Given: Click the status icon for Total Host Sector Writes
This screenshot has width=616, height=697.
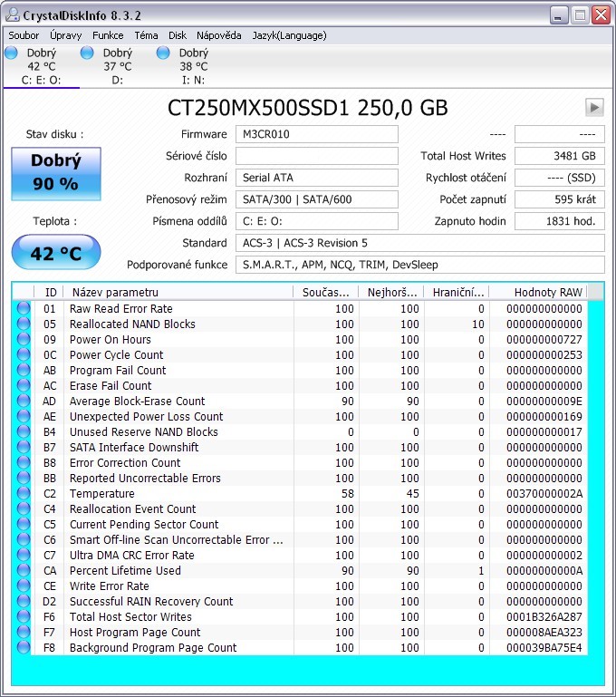Looking at the screenshot, I should tap(23, 616).
